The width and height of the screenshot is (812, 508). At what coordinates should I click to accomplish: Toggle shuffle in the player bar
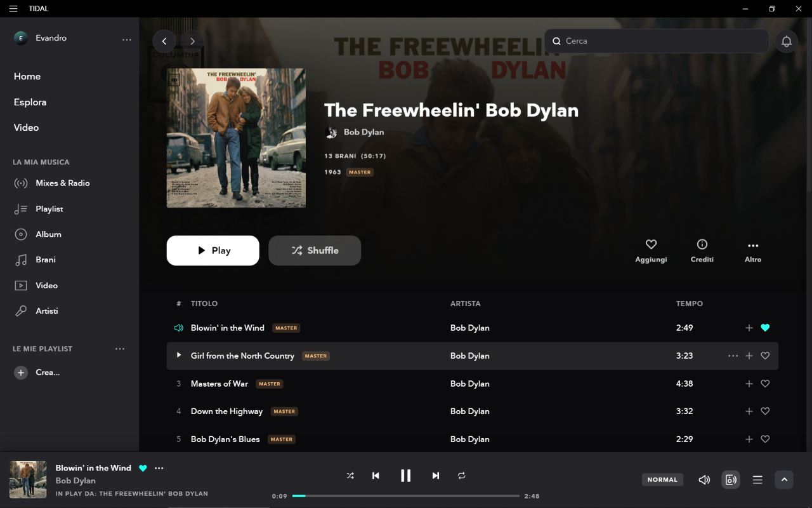pos(350,476)
